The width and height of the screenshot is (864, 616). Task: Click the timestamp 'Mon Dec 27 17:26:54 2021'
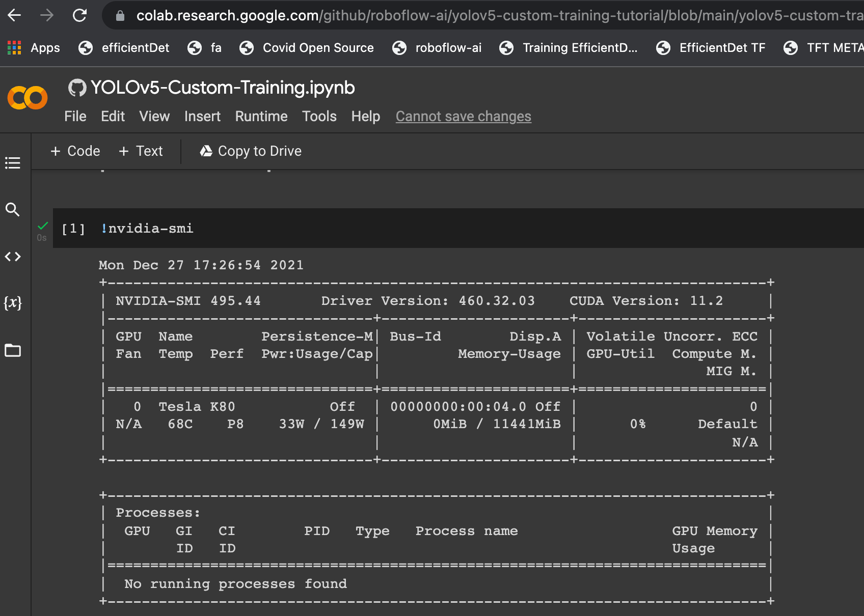tap(201, 265)
